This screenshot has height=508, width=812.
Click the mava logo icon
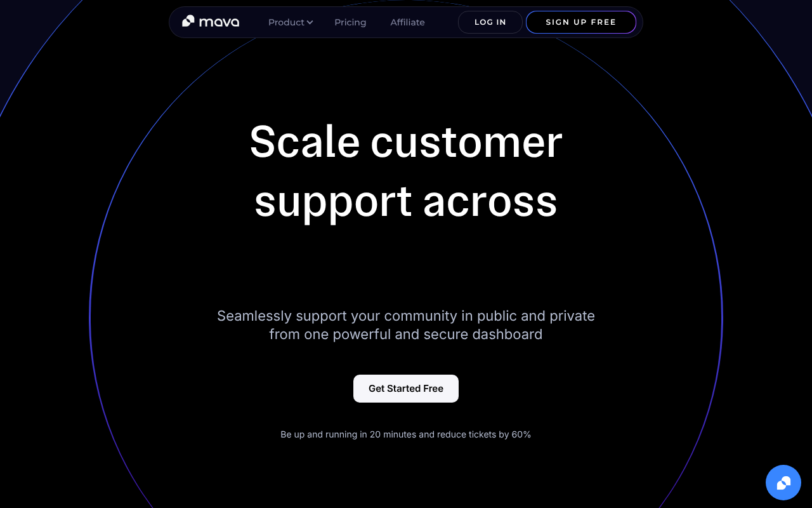coord(188,22)
